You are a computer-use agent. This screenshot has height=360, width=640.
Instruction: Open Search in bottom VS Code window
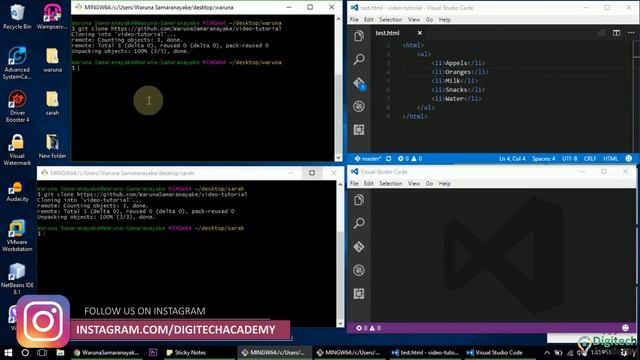click(359, 223)
